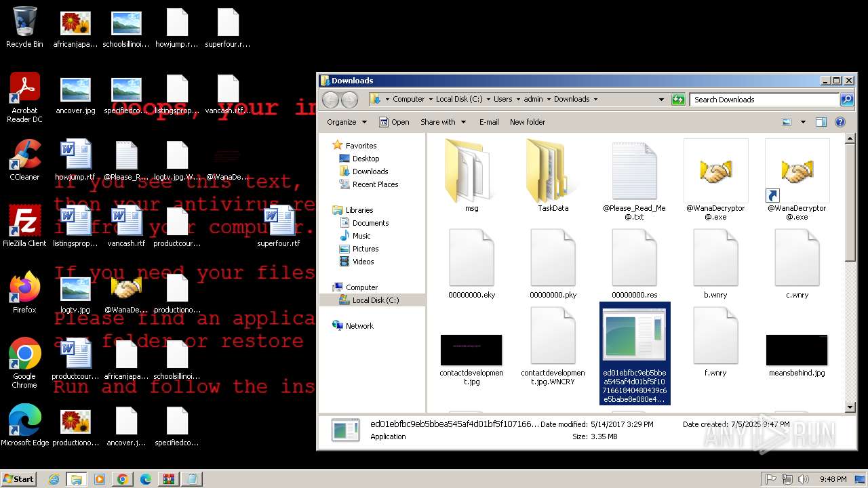Click the Open toolbar button
The height and width of the screenshot is (488, 868).
coord(394,122)
